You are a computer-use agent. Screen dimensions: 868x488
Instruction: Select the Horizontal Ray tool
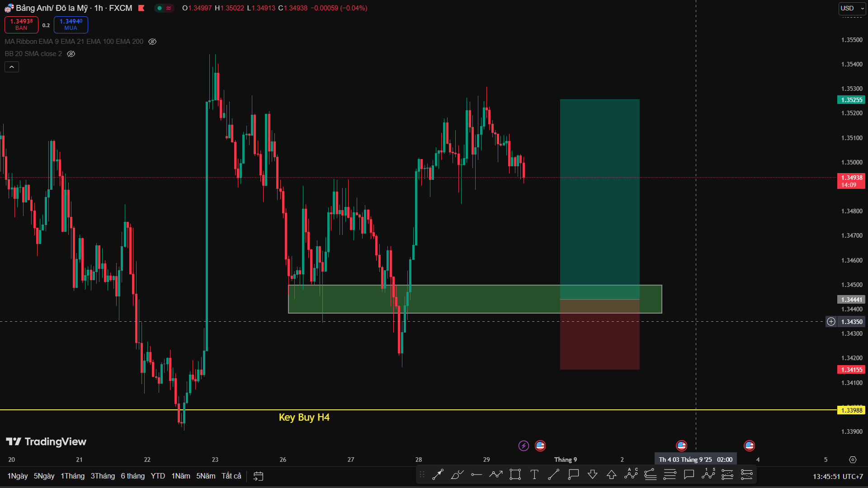[x=476, y=474]
